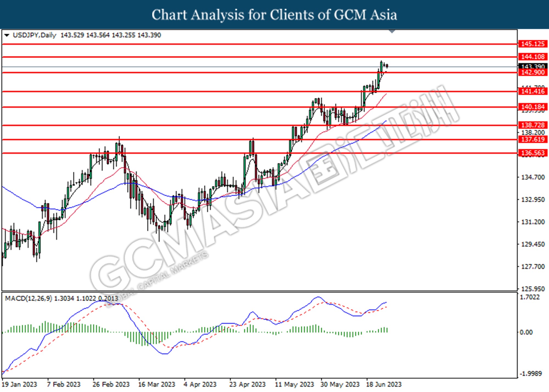Click the 134.700 axis price value
549x392 pixels.
[x=533, y=177]
